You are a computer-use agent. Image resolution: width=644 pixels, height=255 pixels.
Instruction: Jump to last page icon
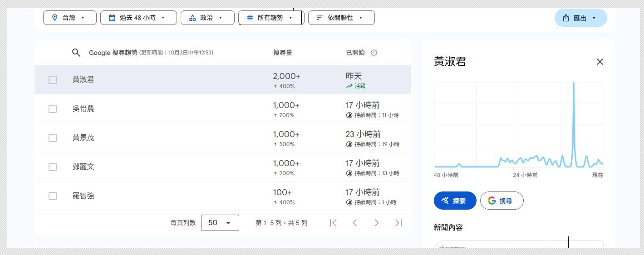pos(398,223)
